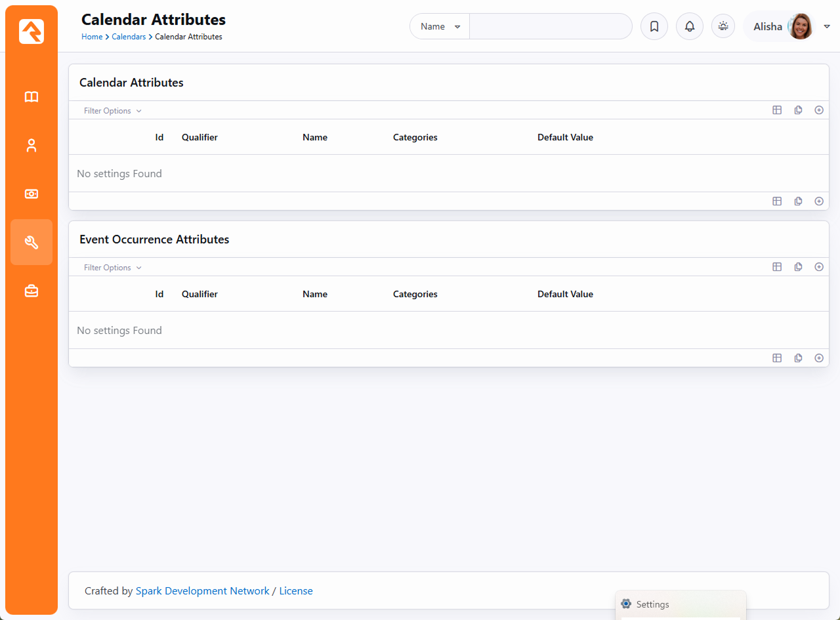Go to Calendars breadcrumb link

pyautogui.click(x=129, y=37)
